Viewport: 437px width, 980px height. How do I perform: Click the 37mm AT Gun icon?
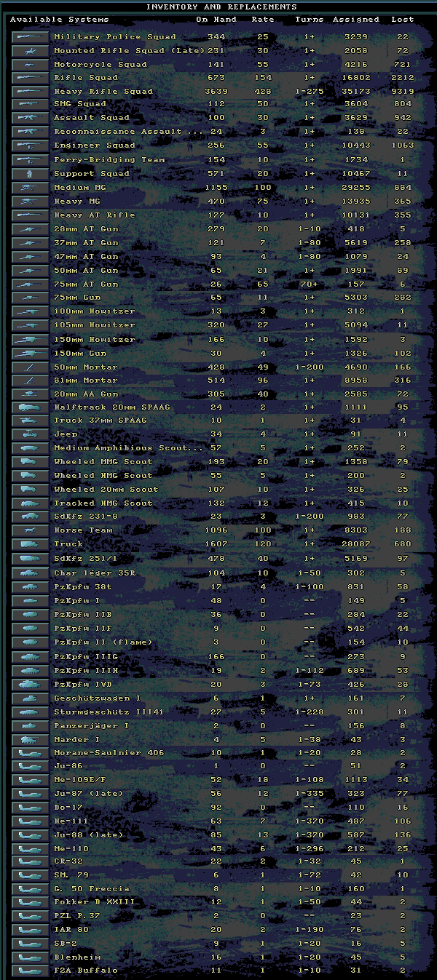[31, 243]
